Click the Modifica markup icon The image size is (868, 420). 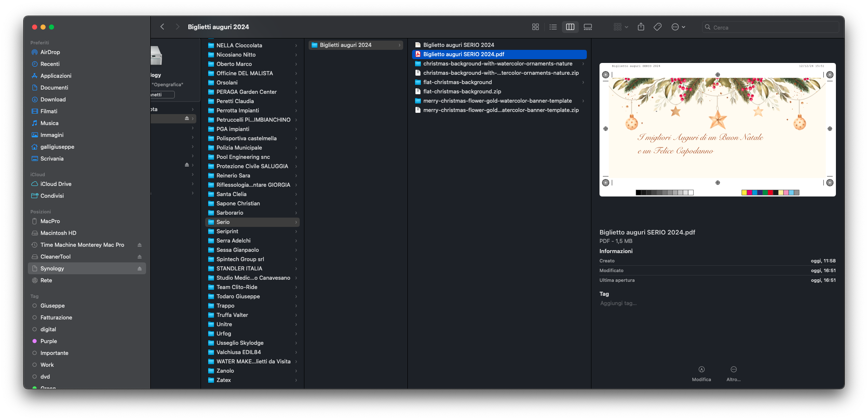click(x=701, y=370)
